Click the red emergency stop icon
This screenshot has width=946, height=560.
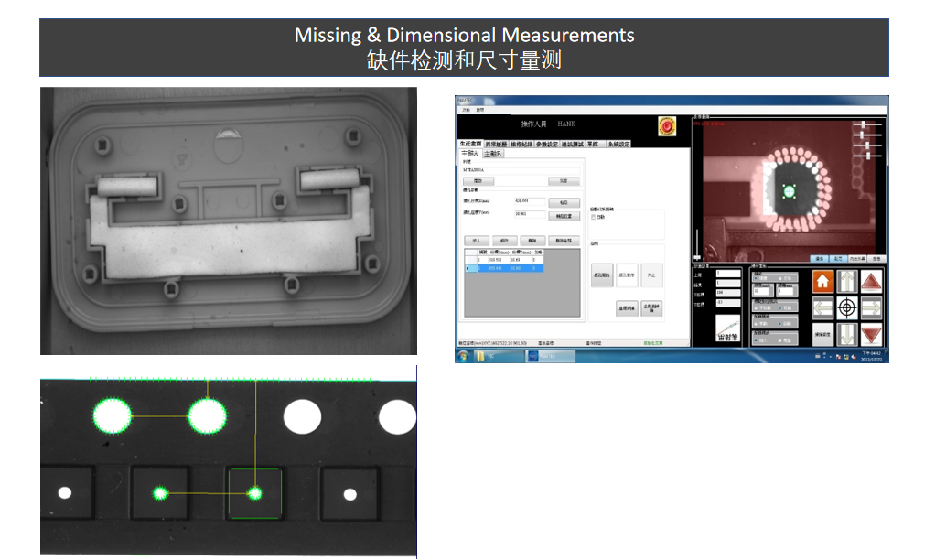click(665, 124)
